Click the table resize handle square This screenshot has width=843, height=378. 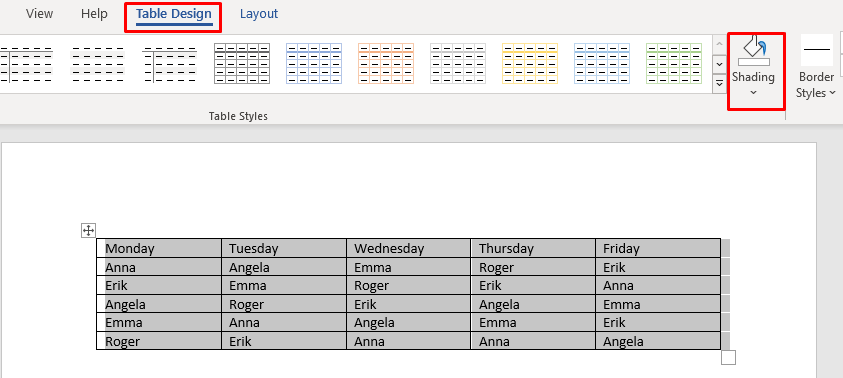(728, 358)
